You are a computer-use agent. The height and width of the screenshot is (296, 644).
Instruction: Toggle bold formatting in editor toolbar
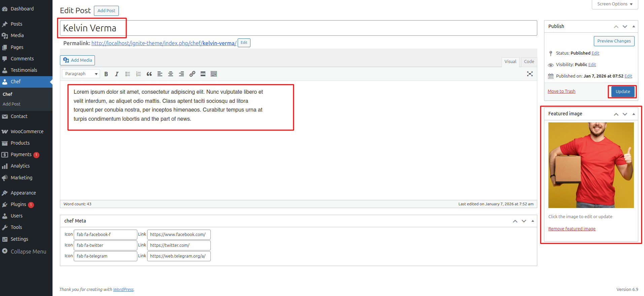click(x=106, y=74)
